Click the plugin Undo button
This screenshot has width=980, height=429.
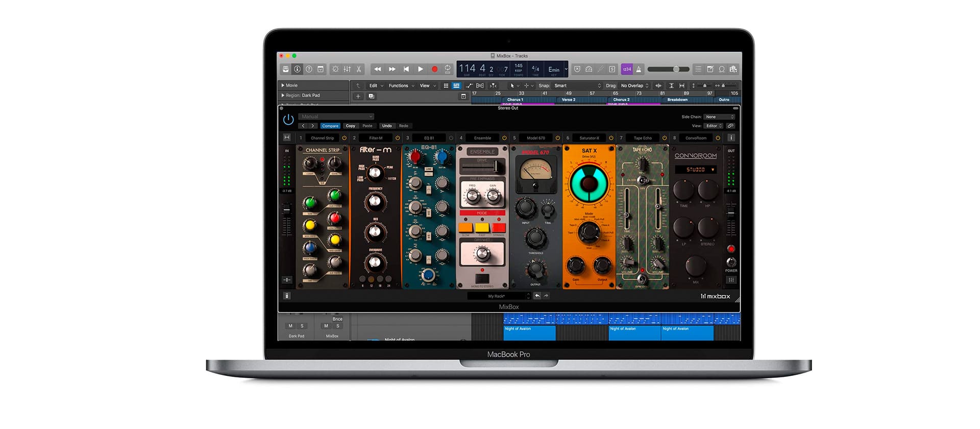(387, 126)
